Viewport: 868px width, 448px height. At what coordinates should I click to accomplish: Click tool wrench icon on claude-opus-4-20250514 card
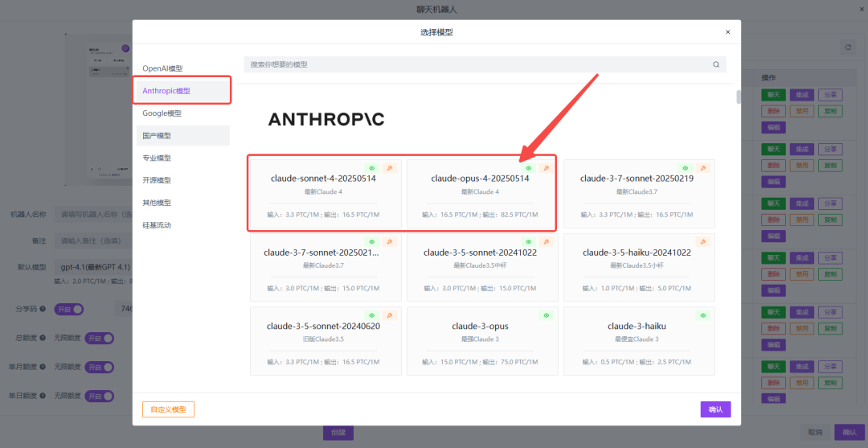coord(547,168)
